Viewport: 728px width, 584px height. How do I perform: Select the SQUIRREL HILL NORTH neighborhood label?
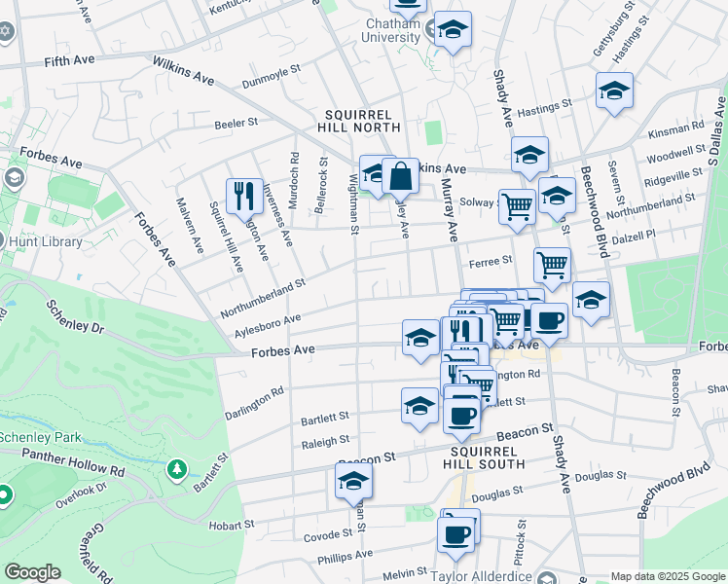coord(359,121)
